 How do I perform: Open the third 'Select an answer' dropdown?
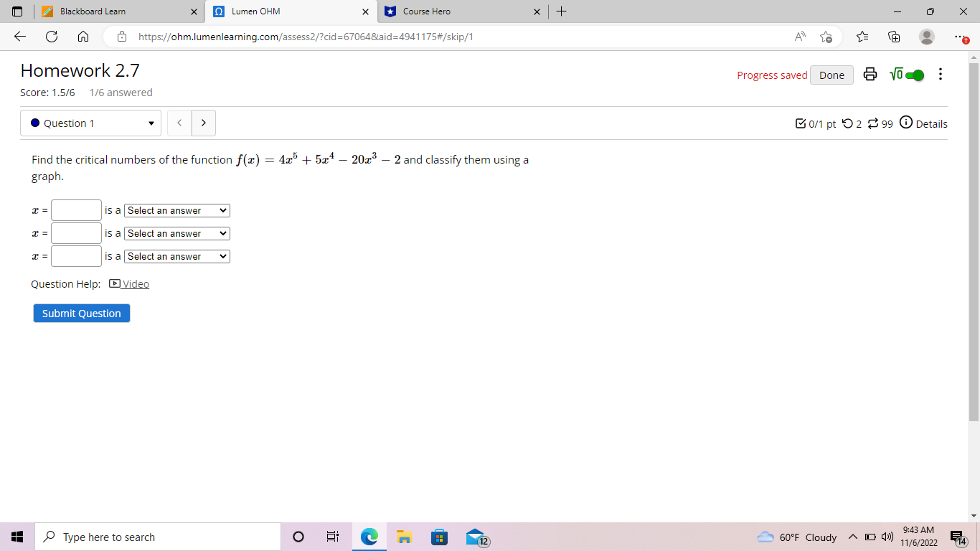coord(177,256)
